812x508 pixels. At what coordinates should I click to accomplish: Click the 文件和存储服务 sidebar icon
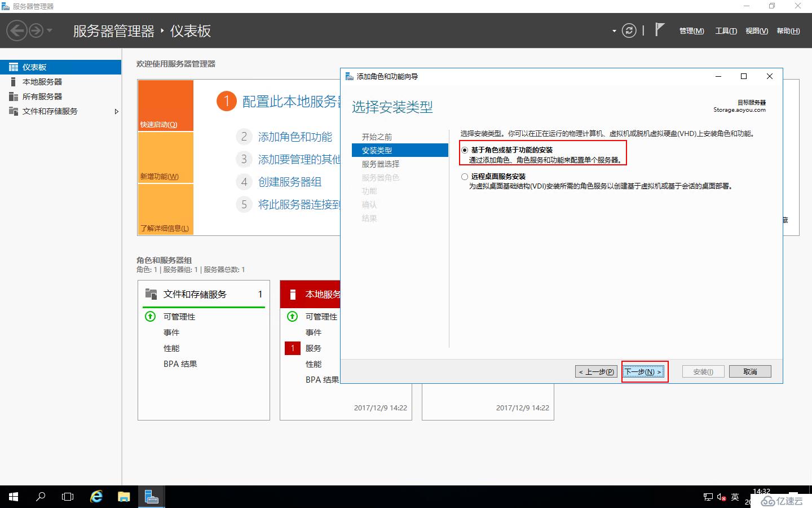14,111
